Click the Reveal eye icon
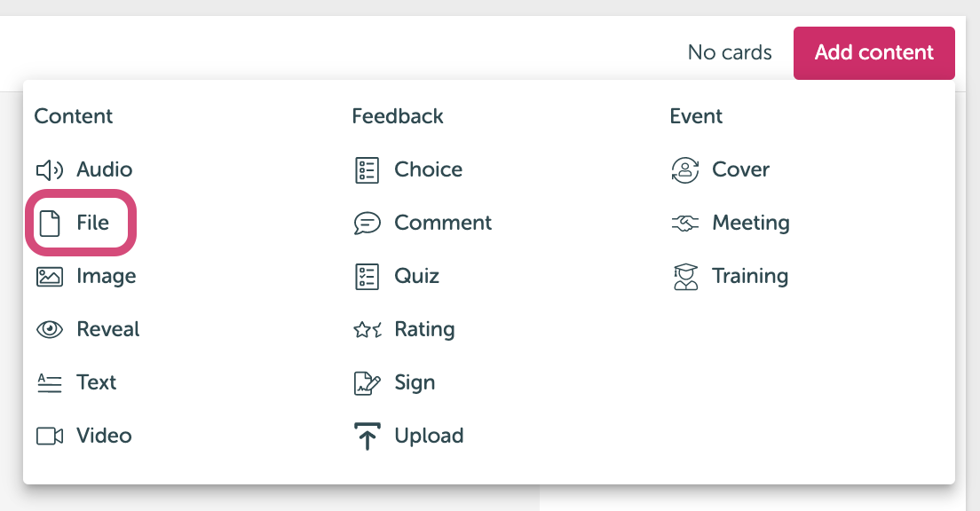This screenshot has height=511, width=980. tap(50, 329)
